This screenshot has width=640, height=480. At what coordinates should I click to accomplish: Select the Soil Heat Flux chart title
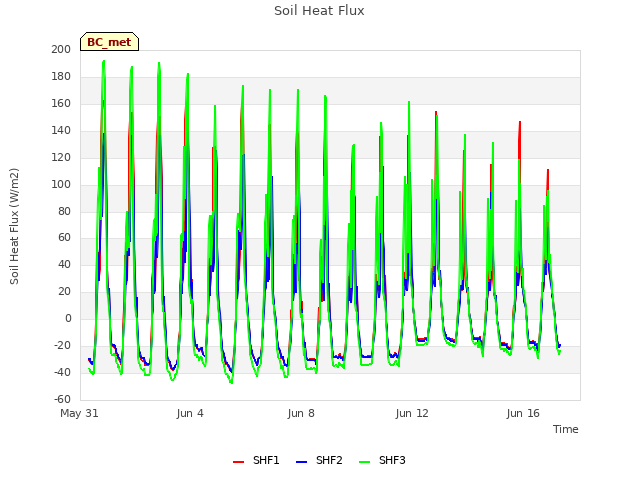coord(319,11)
